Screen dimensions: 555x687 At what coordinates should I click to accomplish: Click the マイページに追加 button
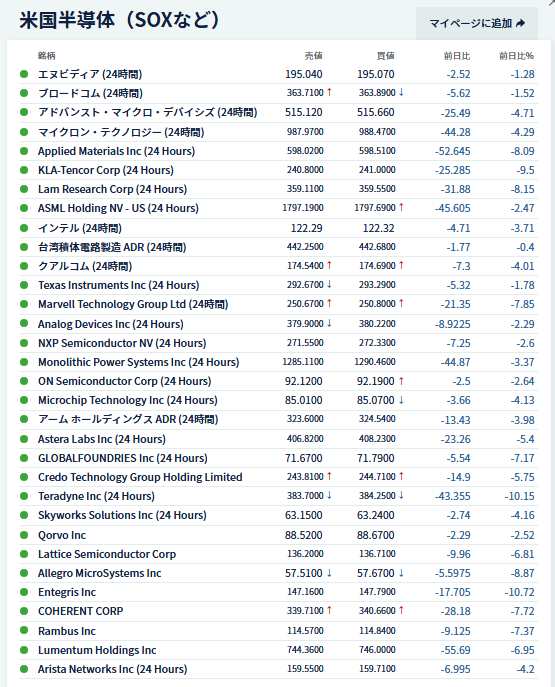pos(477,23)
